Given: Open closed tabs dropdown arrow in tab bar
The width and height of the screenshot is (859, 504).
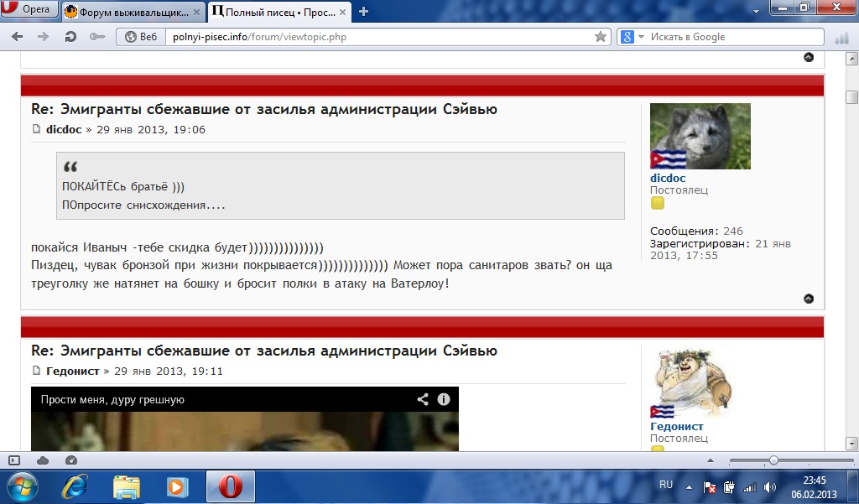Looking at the screenshot, I should (756, 11).
